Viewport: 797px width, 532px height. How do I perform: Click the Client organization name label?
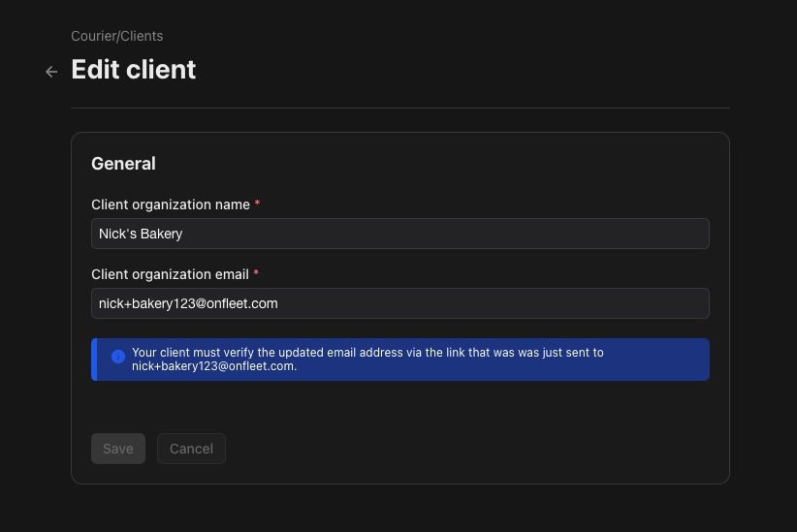[x=171, y=204]
